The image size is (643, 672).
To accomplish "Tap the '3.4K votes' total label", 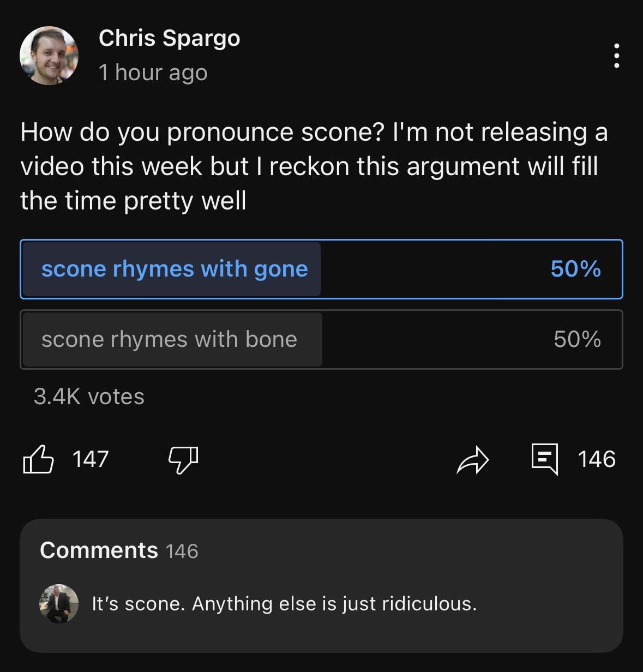I will click(x=89, y=397).
